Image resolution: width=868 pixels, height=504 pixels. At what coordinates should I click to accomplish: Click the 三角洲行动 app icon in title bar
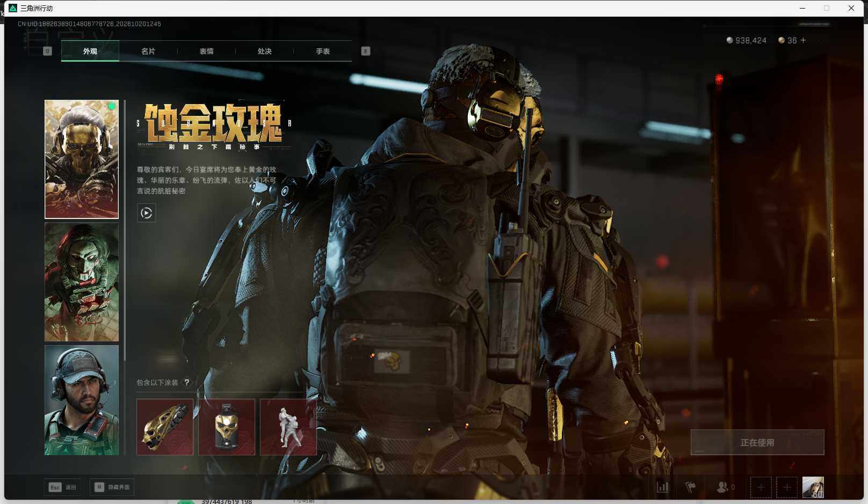coord(13,8)
